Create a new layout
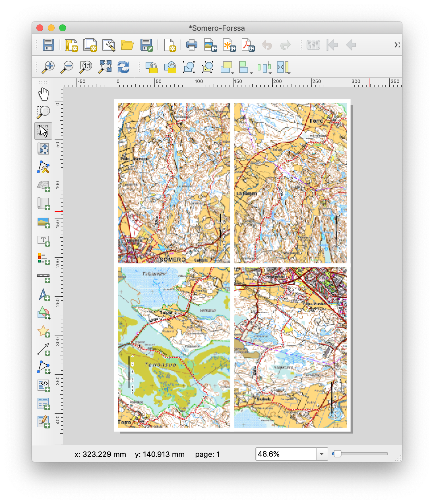 click(x=71, y=45)
